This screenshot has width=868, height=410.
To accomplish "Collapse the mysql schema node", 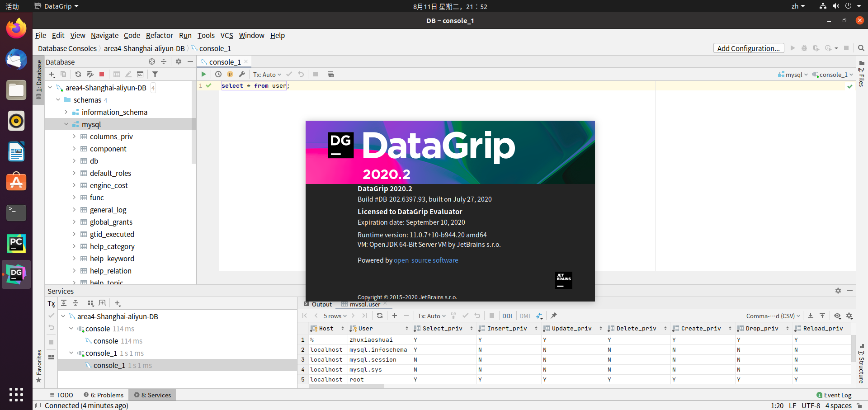I will (x=66, y=124).
